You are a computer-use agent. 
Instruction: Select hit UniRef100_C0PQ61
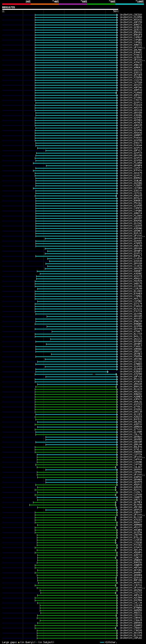[131, 42]
